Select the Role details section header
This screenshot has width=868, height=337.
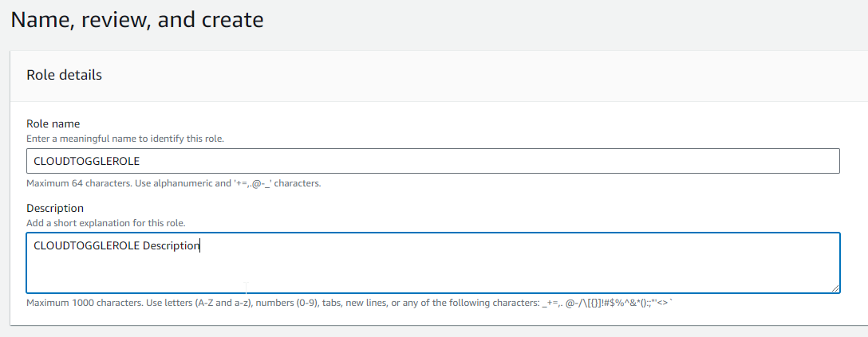click(64, 76)
